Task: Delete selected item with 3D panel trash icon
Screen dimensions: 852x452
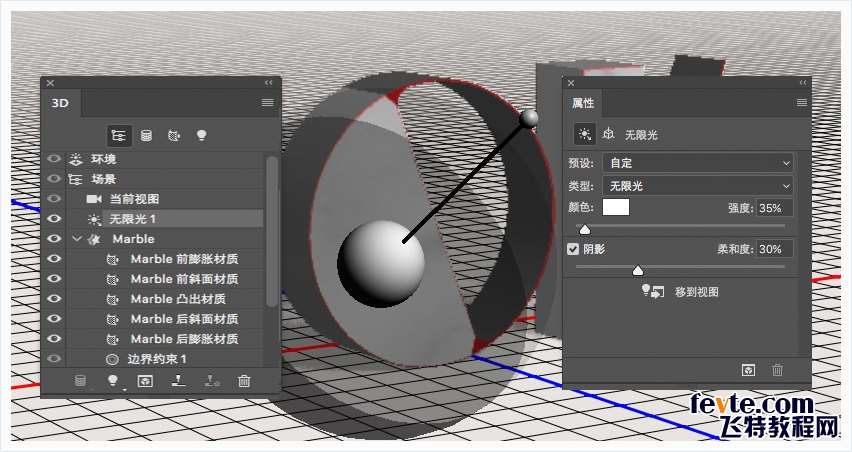Action: click(x=244, y=381)
